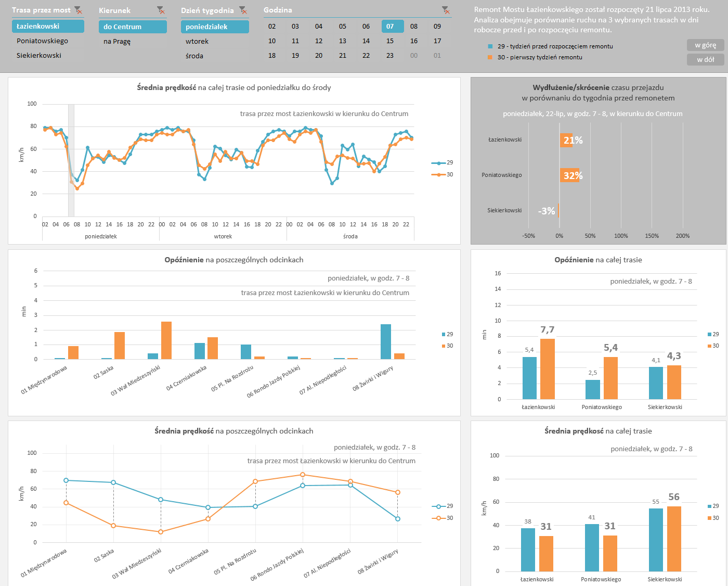The width and height of the screenshot is (728, 586).
Task: Select hour 08 in Godzina slicer
Action: 414,26
